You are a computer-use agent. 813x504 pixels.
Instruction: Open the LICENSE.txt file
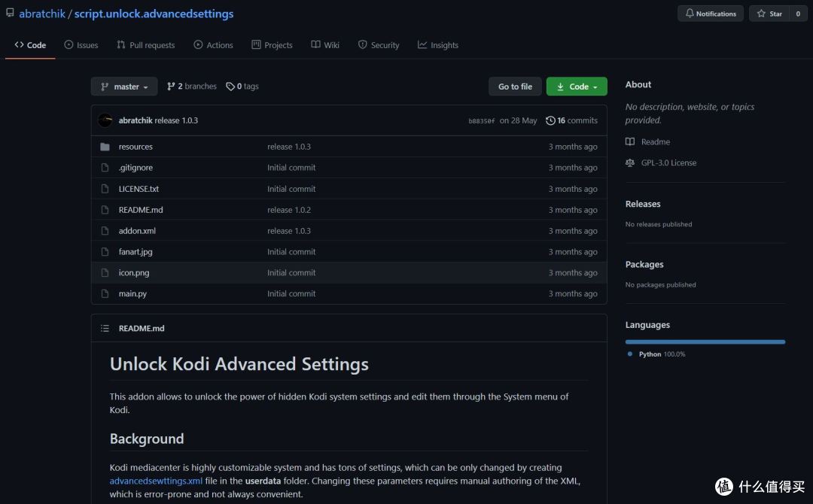click(139, 189)
